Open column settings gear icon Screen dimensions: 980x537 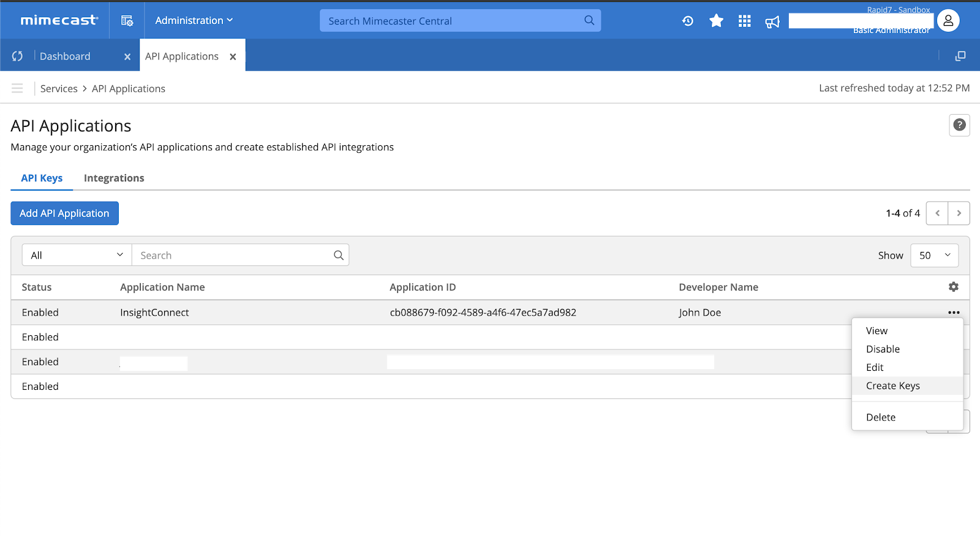(x=954, y=287)
